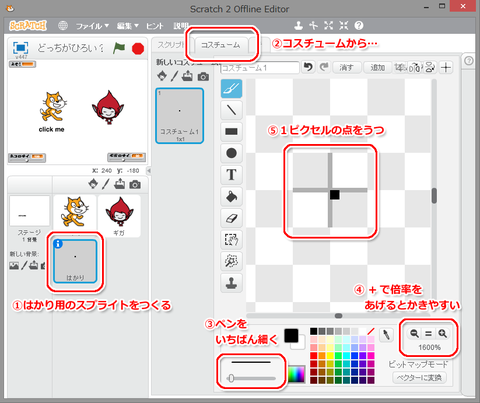
Task: Select the Fill bucket tool
Action: click(x=231, y=196)
